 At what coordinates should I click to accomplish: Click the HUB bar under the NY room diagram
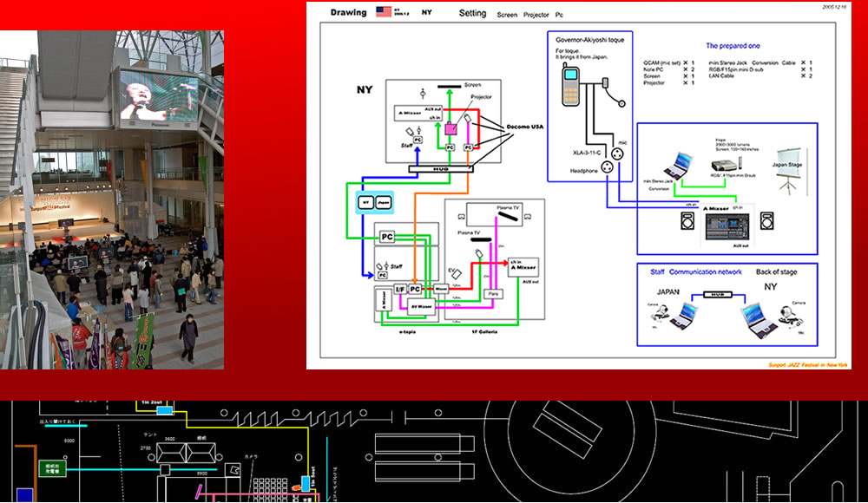tap(441, 169)
